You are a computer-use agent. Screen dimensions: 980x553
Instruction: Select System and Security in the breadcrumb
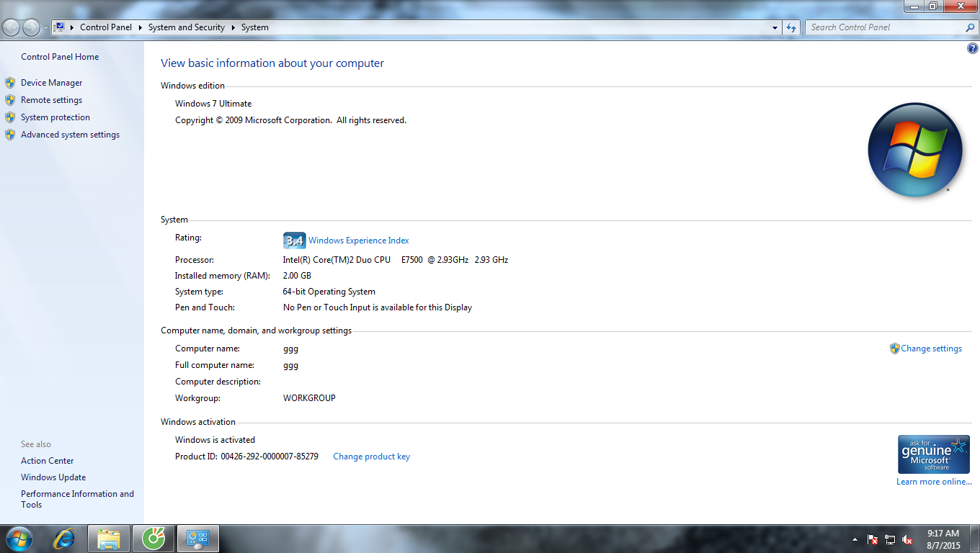tap(187, 27)
